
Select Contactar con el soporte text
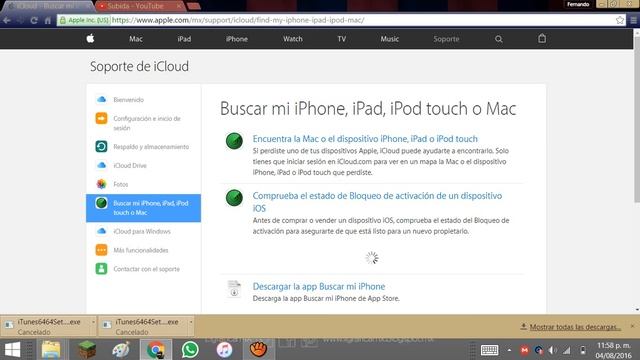click(147, 269)
